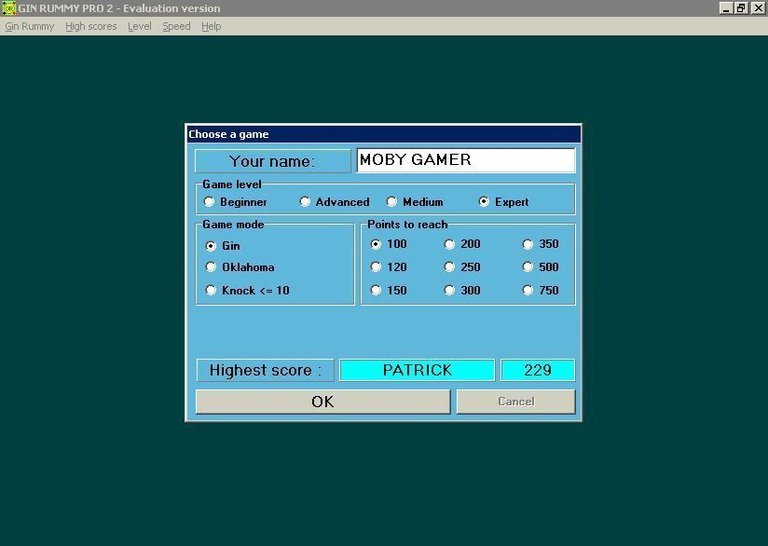Open the High scores menu
The image size is (768, 546).
(91, 27)
